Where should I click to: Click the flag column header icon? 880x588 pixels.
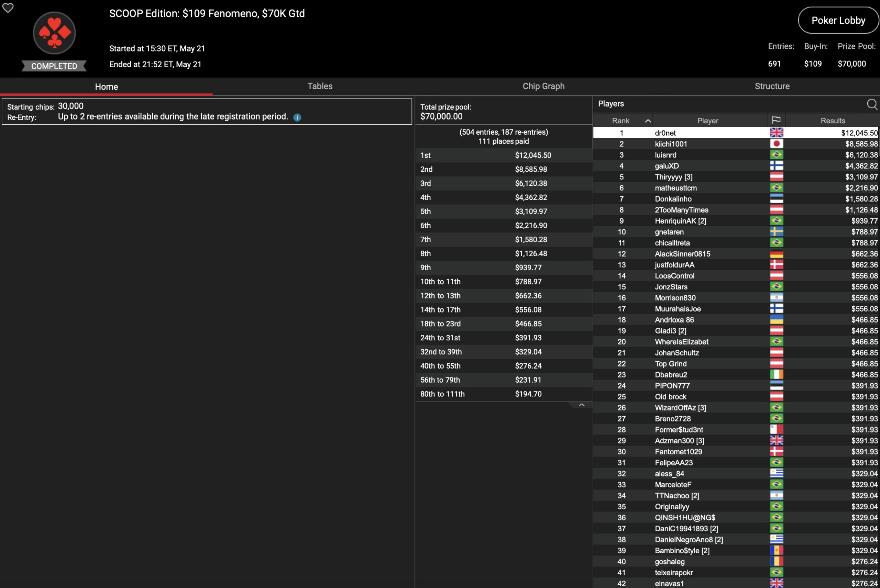[776, 120]
